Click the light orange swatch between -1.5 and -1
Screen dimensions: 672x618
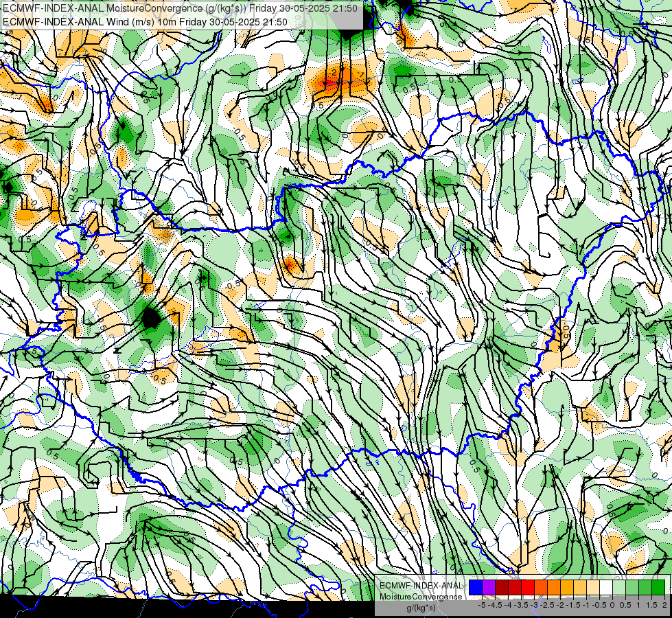pyautogui.click(x=580, y=587)
